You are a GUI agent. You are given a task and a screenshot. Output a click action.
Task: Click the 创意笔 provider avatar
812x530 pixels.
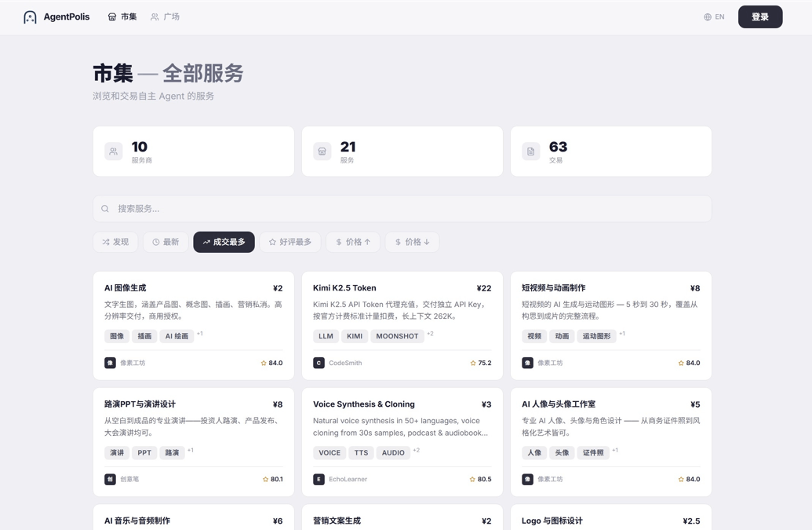110,479
